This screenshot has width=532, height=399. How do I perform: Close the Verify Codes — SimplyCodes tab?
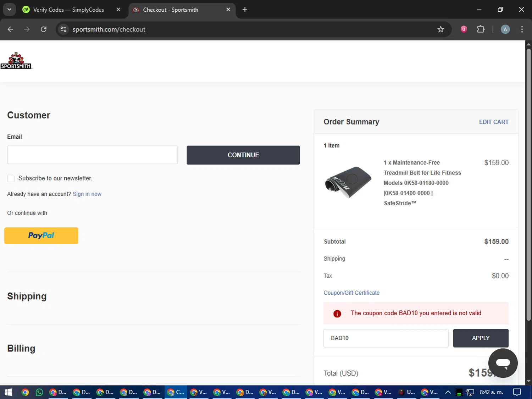pyautogui.click(x=118, y=10)
